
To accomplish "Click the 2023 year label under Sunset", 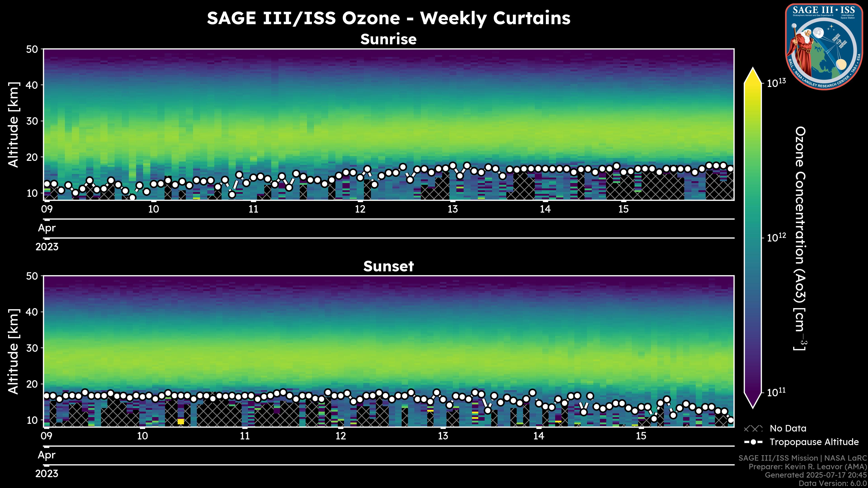I will [x=47, y=474].
